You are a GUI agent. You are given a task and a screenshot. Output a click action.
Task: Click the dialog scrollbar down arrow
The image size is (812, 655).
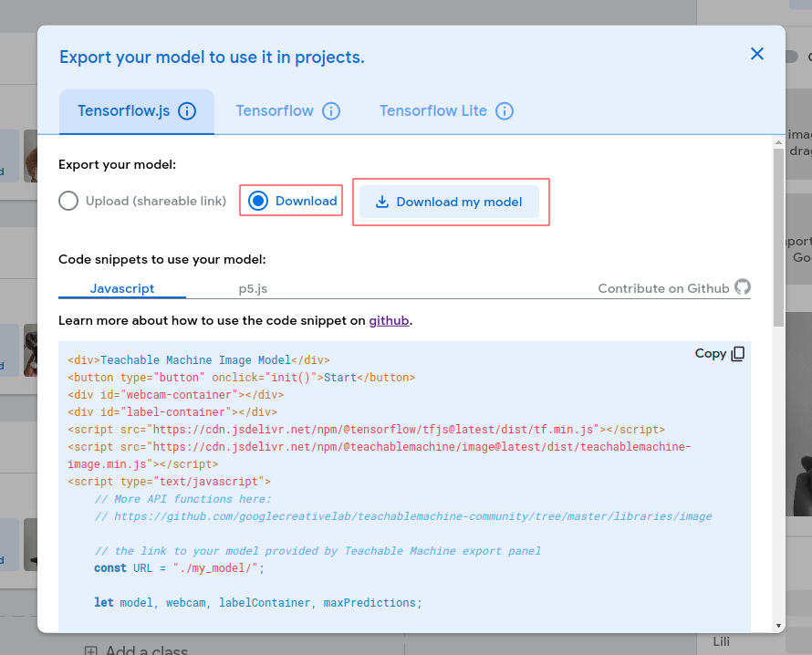point(778,626)
